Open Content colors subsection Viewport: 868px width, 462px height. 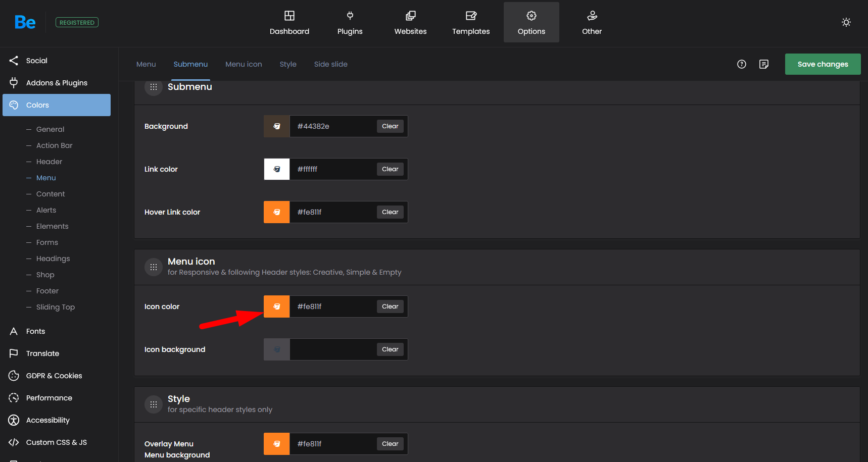(x=51, y=194)
